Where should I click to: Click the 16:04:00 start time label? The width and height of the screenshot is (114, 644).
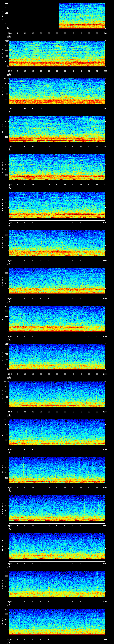click(9, 33)
